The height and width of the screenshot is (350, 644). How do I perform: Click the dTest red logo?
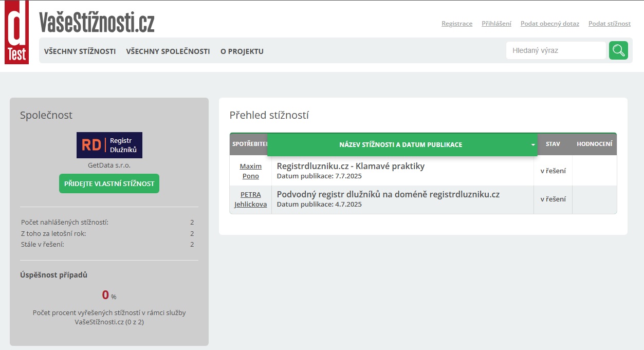tap(16, 32)
